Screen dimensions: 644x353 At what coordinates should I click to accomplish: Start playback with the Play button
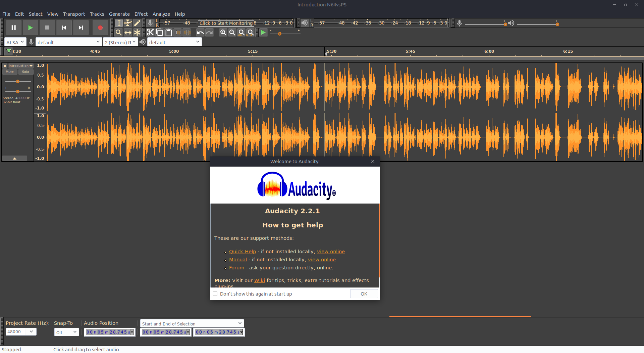coord(31,28)
